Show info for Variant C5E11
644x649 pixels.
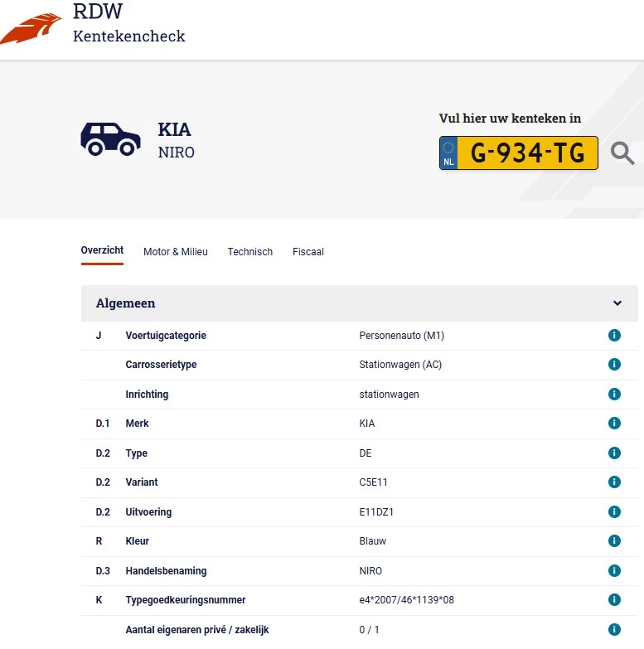pos(614,482)
